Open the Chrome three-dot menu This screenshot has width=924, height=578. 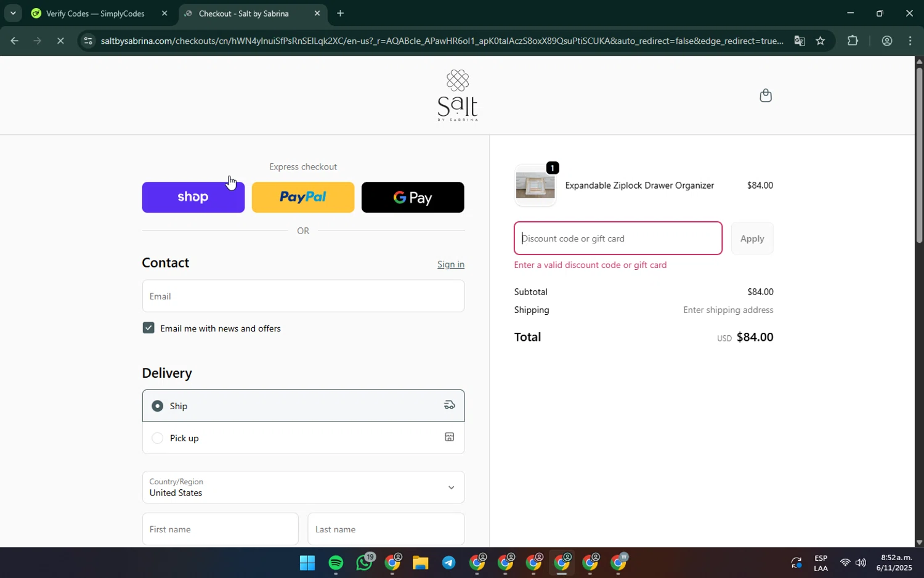(x=910, y=41)
